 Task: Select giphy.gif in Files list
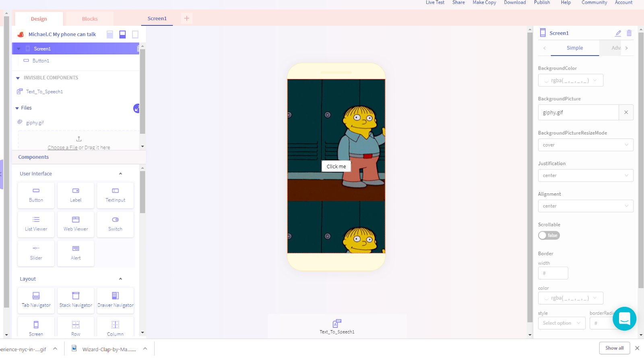pyautogui.click(x=35, y=122)
